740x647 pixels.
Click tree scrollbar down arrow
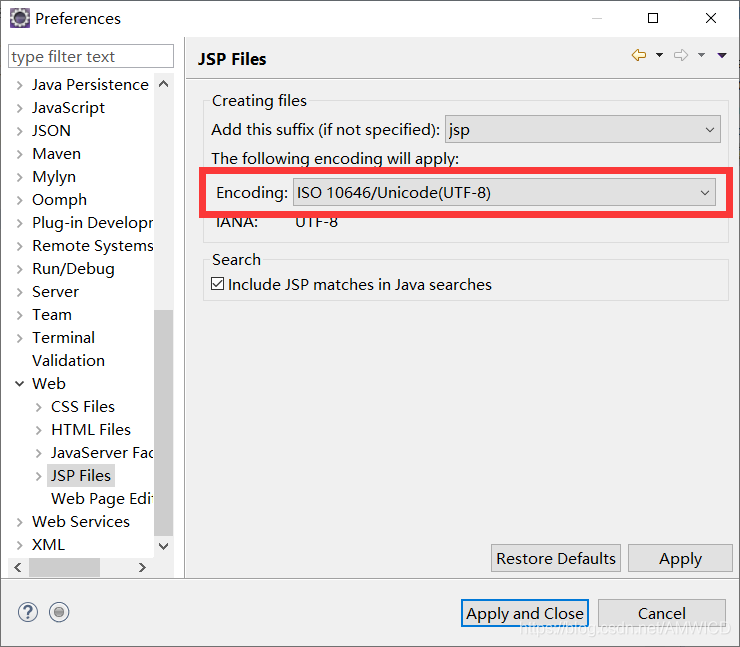pos(164,546)
